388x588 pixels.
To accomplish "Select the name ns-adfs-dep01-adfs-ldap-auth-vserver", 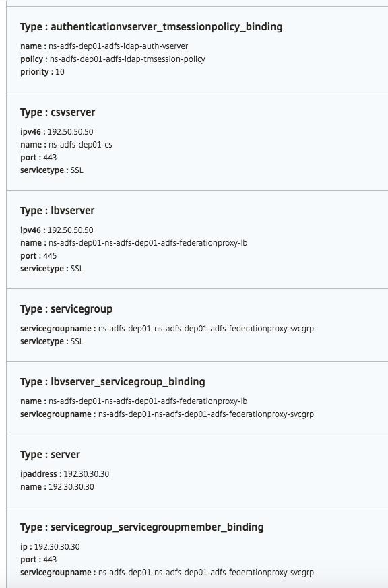I will point(118,46).
